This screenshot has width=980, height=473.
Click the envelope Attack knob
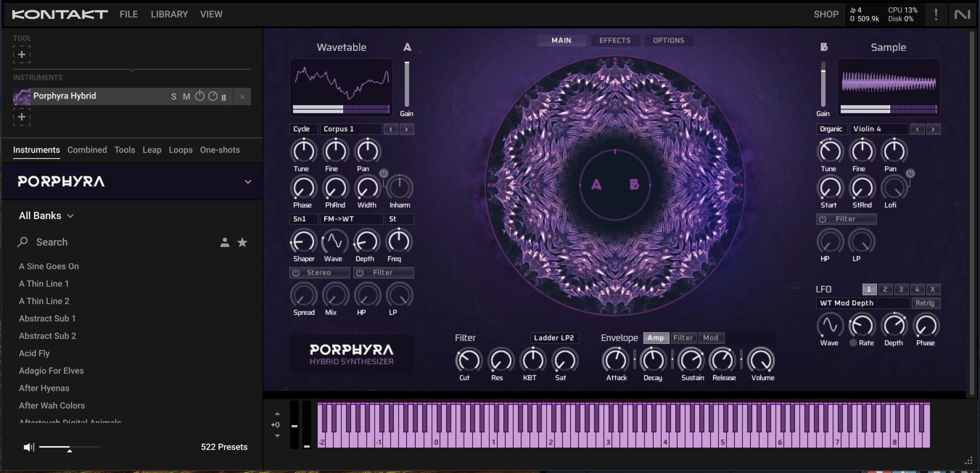point(616,360)
